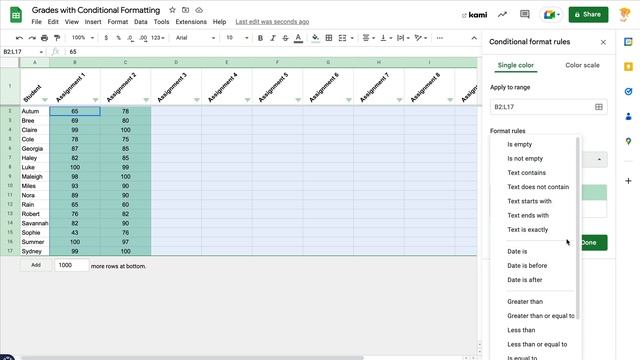Open the Assignment 1 filter dropdown
The height and width of the screenshot is (360, 640).
(x=95, y=100)
